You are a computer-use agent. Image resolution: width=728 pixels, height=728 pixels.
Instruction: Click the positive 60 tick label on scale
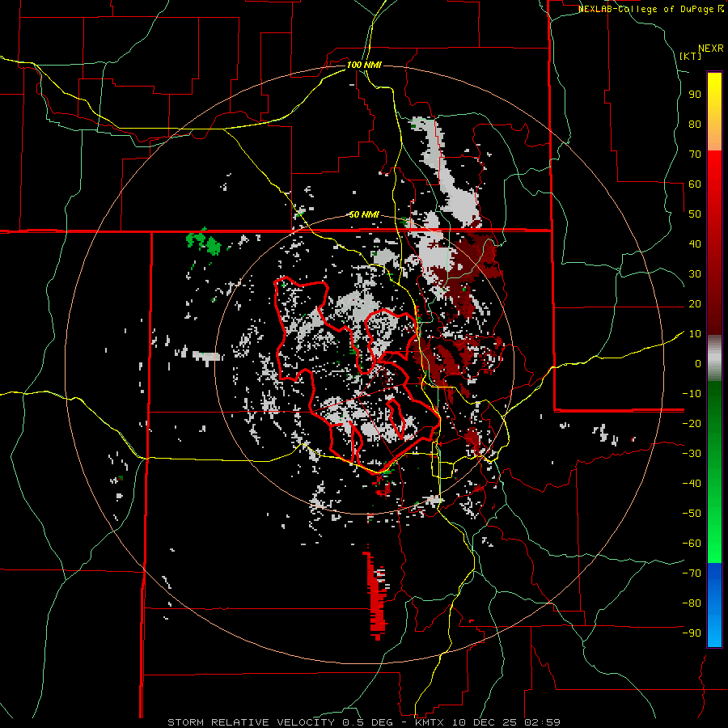(695, 184)
